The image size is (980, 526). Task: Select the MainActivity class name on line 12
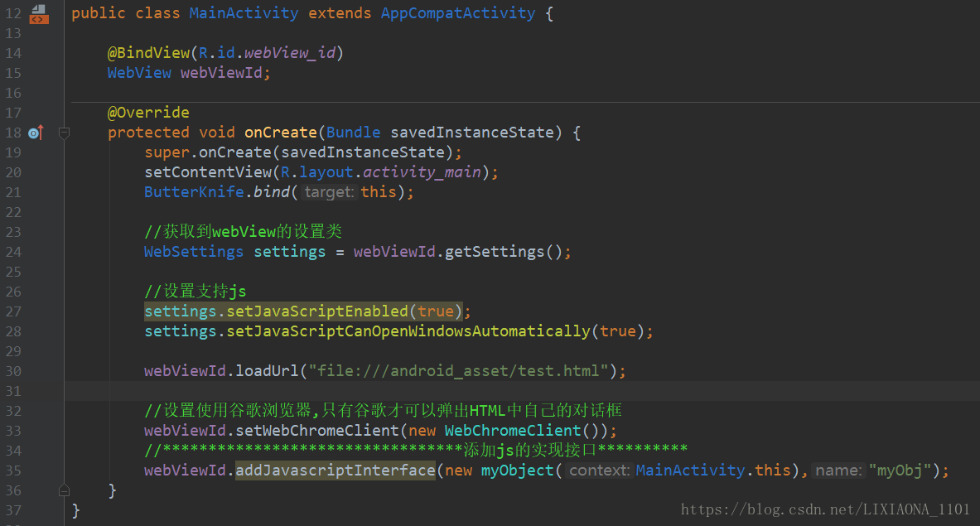pyautogui.click(x=243, y=12)
